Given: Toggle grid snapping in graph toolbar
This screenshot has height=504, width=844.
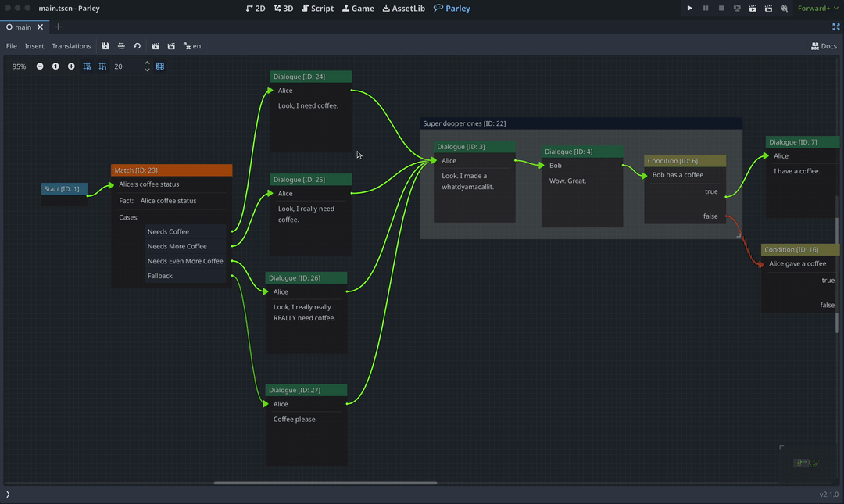Looking at the screenshot, I should click(x=102, y=66).
